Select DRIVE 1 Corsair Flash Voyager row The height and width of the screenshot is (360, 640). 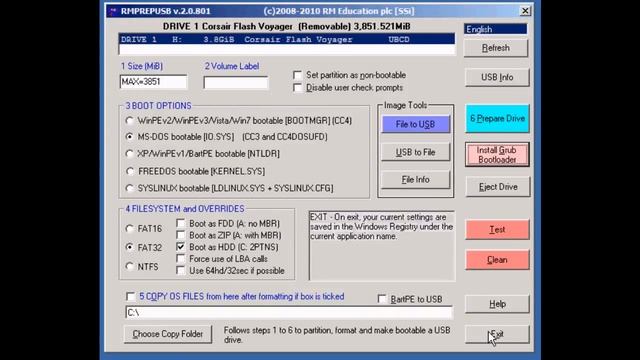pos(287,40)
